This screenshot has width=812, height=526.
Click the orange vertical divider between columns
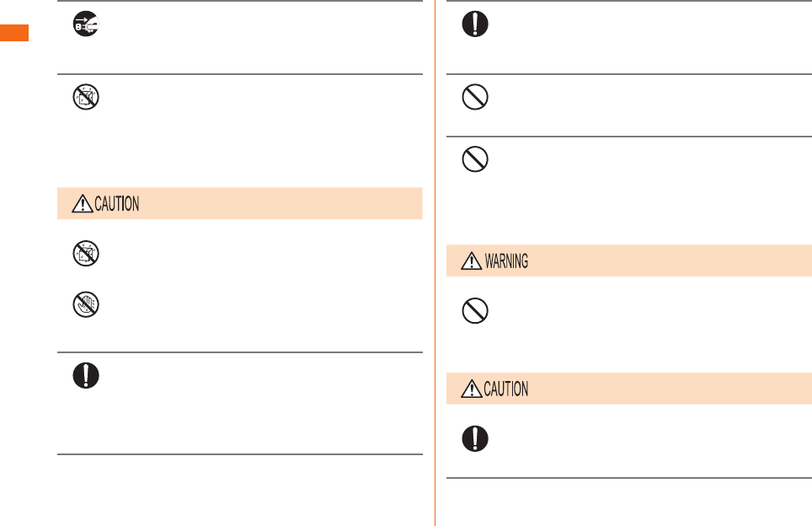435,263
